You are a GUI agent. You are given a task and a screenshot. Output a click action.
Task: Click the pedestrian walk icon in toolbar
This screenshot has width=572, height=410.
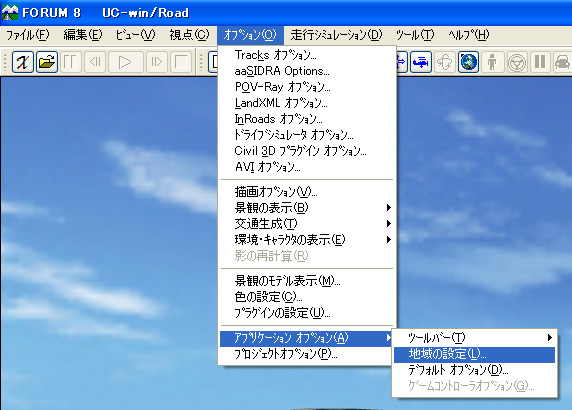tap(492, 62)
